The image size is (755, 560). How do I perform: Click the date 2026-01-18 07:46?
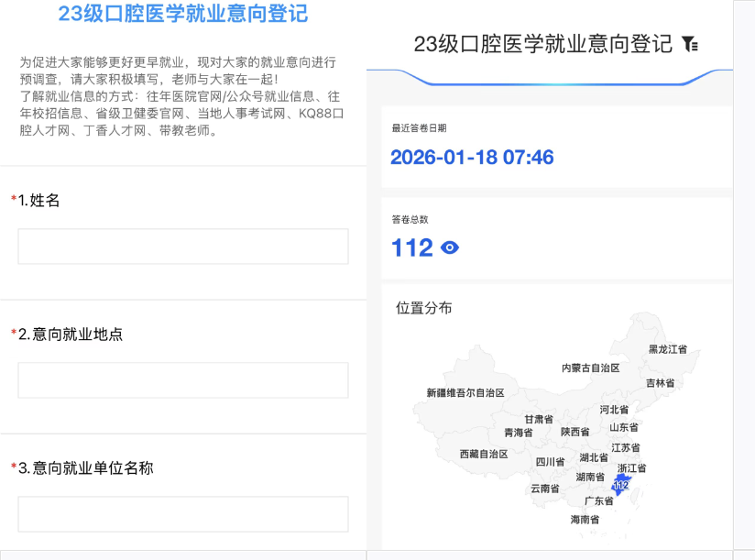tap(472, 157)
